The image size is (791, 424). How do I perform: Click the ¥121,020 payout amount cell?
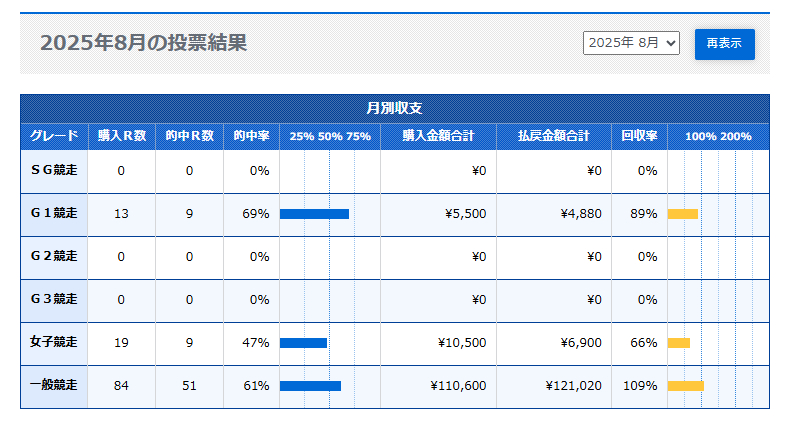(x=573, y=386)
